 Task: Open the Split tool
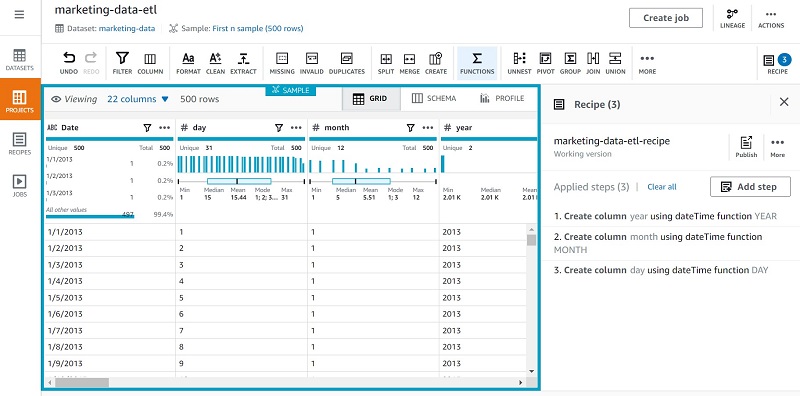point(386,63)
